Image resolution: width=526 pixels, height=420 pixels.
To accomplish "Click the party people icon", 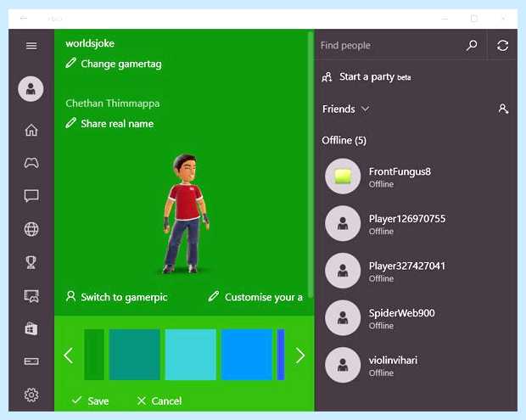I will [327, 77].
